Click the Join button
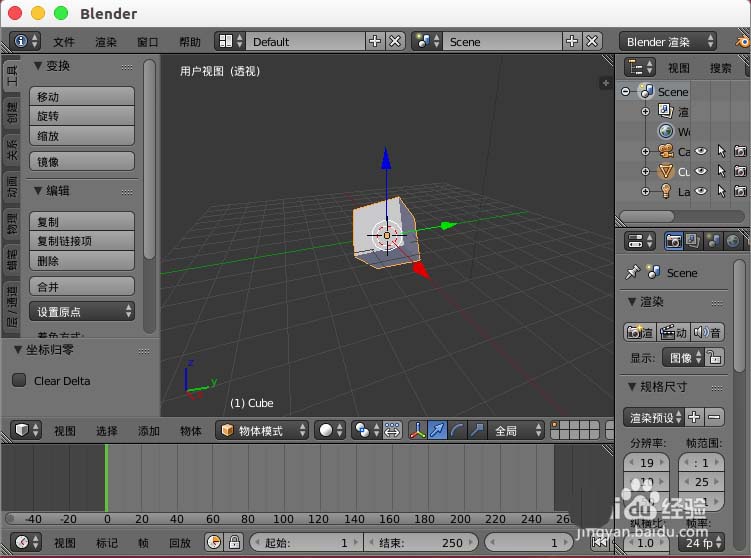The height and width of the screenshot is (558, 751). tap(82, 286)
